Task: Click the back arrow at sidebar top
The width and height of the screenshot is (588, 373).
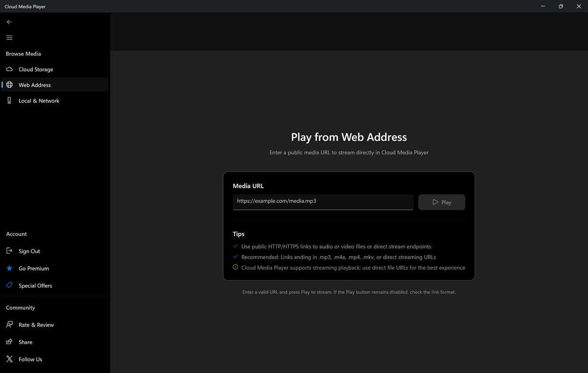Action: click(x=9, y=22)
